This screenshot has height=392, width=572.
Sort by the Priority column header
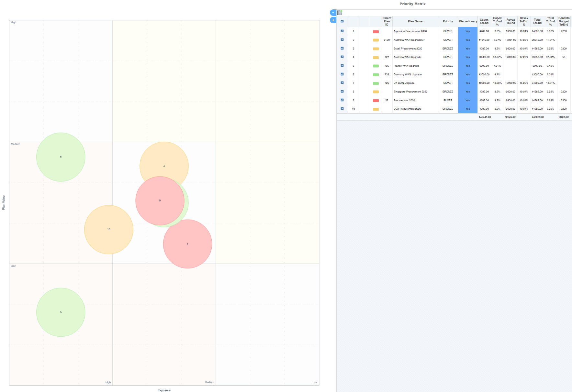448,21
